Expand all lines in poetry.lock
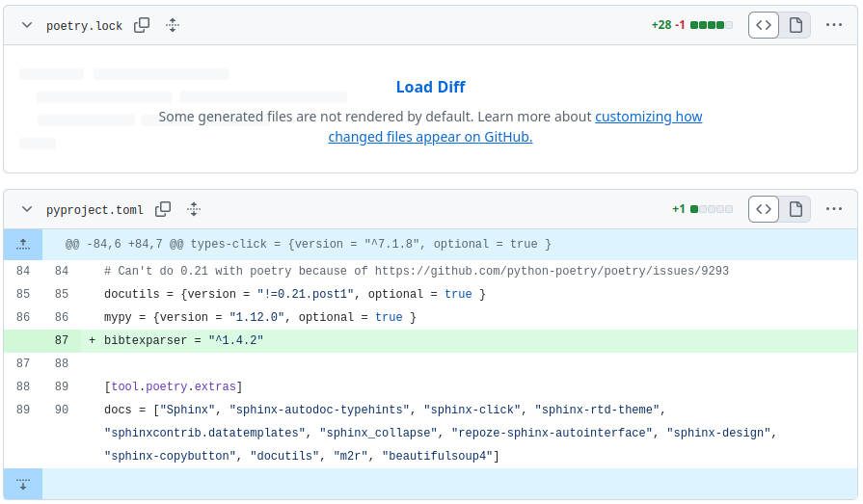 click(173, 26)
